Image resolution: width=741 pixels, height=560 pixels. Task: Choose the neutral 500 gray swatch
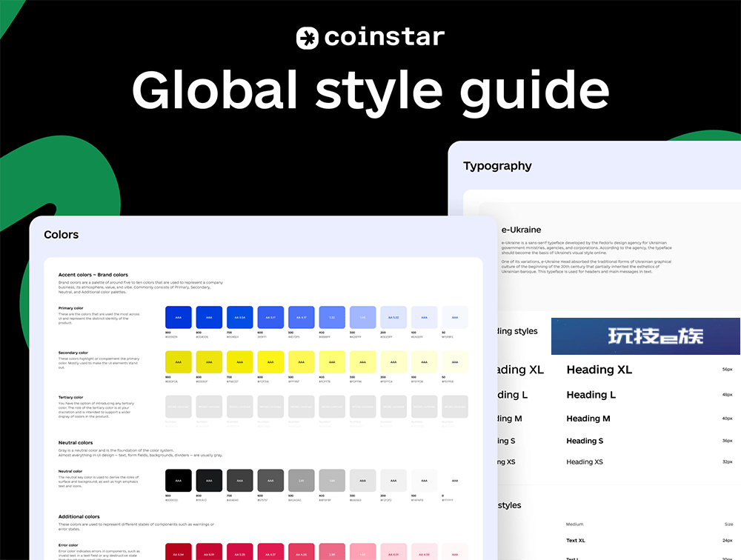301,480
